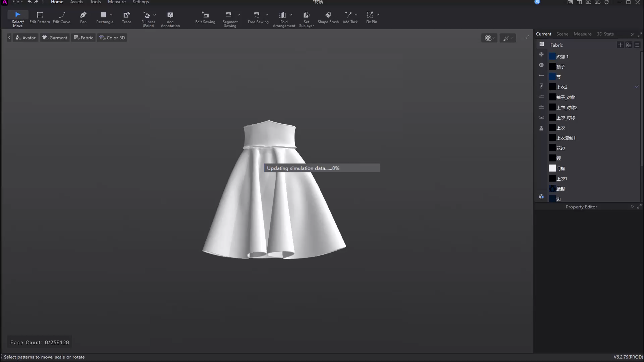Expand Fullness (Point) dropdown arrow

[154, 15]
